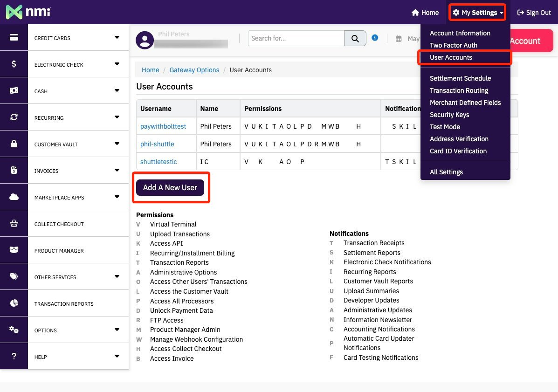Expand the Cash menu arrow

point(117,90)
